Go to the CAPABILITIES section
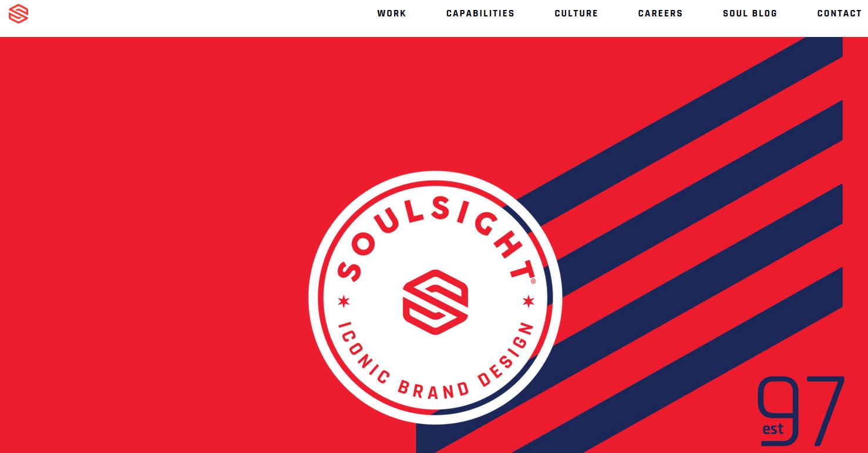 pos(480,13)
